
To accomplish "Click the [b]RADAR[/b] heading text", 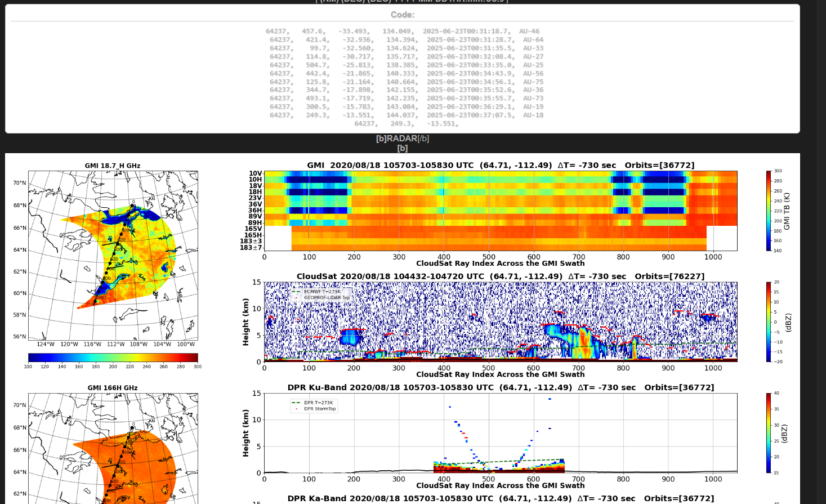I will pos(402,139).
